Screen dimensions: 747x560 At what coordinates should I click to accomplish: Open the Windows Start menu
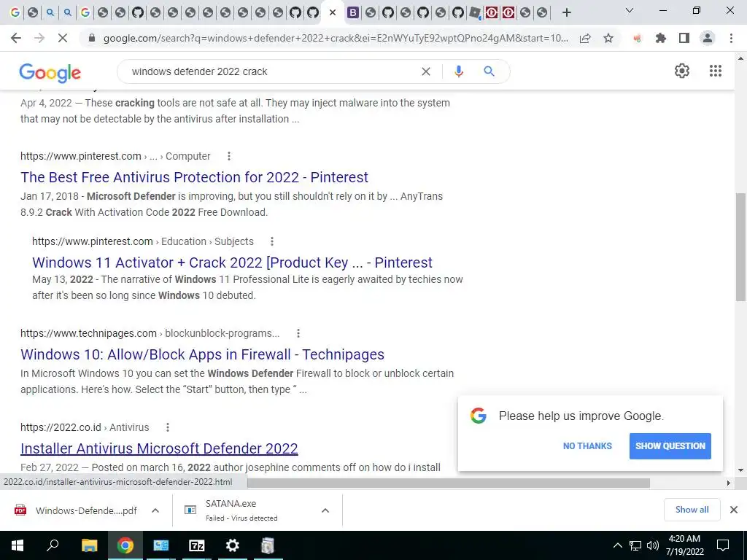(18, 545)
